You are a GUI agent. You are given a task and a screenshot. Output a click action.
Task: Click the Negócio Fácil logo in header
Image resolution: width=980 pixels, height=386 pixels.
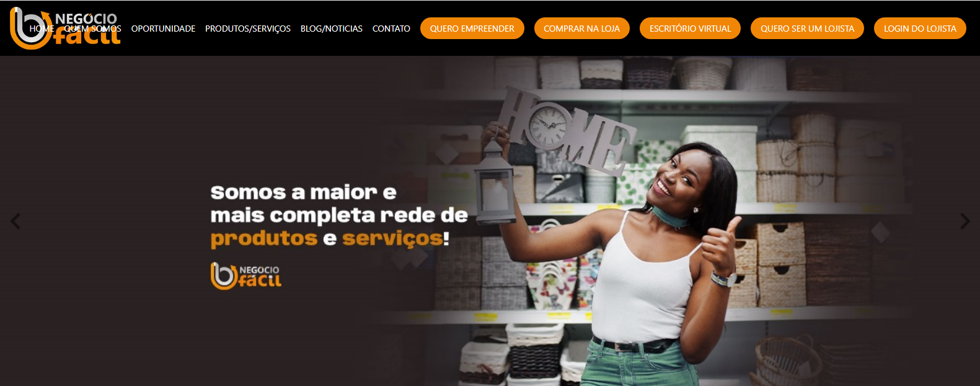(x=65, y=28)
